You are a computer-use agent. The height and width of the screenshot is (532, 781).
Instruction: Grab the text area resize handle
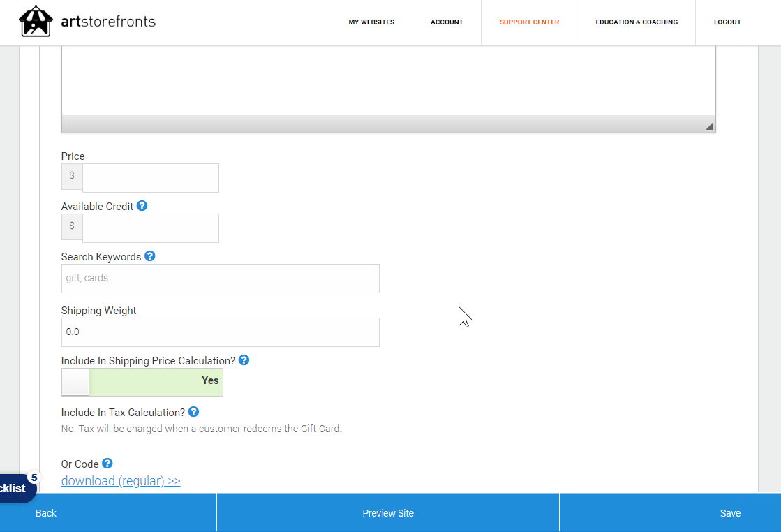pos(709,126)
